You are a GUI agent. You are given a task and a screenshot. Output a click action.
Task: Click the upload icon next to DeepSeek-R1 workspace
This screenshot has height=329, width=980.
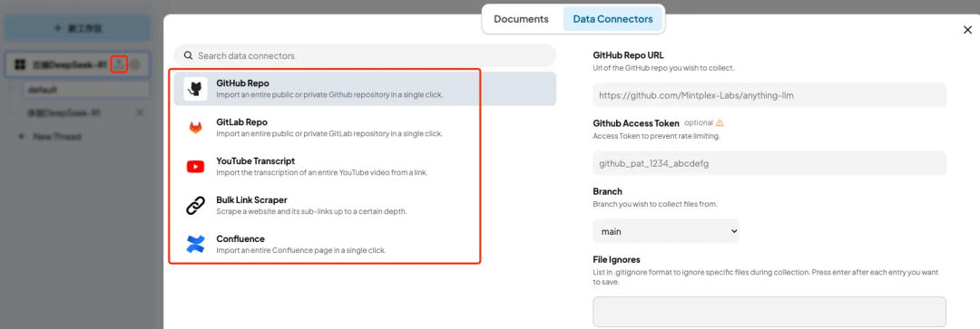[119, 64]
